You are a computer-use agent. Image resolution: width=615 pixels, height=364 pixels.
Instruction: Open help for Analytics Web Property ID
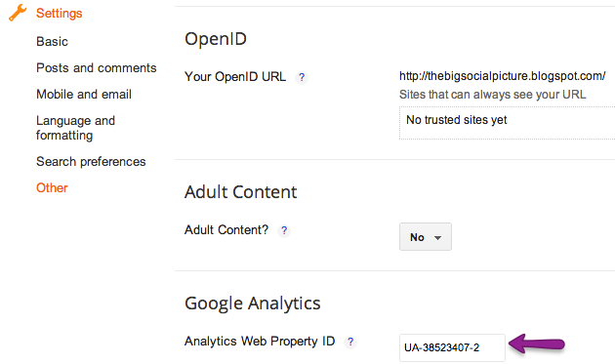tap(350, 342)
